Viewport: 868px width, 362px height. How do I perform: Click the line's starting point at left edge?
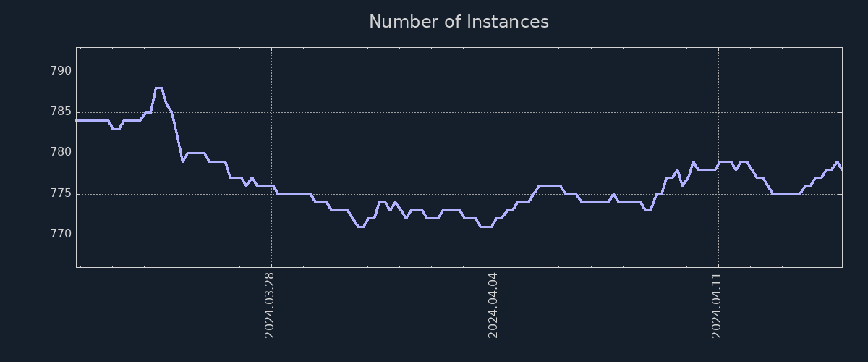point(77,120)
